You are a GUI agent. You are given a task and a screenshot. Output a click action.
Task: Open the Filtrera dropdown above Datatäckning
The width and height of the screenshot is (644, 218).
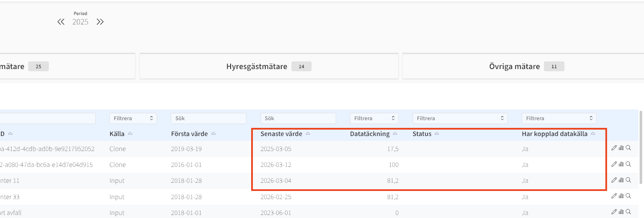coord(374,118)
